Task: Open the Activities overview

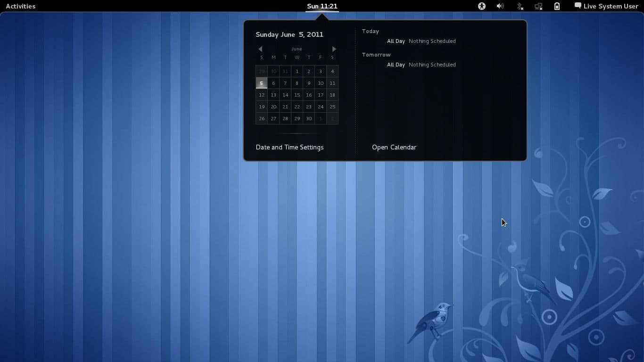Action: coord(20,6)
